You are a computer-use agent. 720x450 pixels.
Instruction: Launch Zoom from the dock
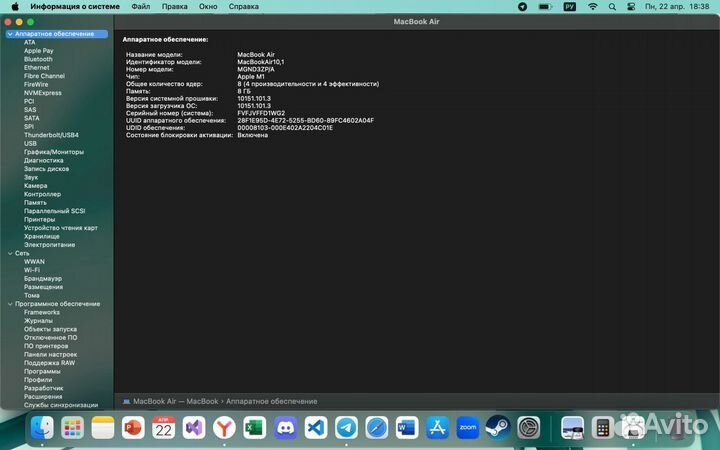(468, 428)
